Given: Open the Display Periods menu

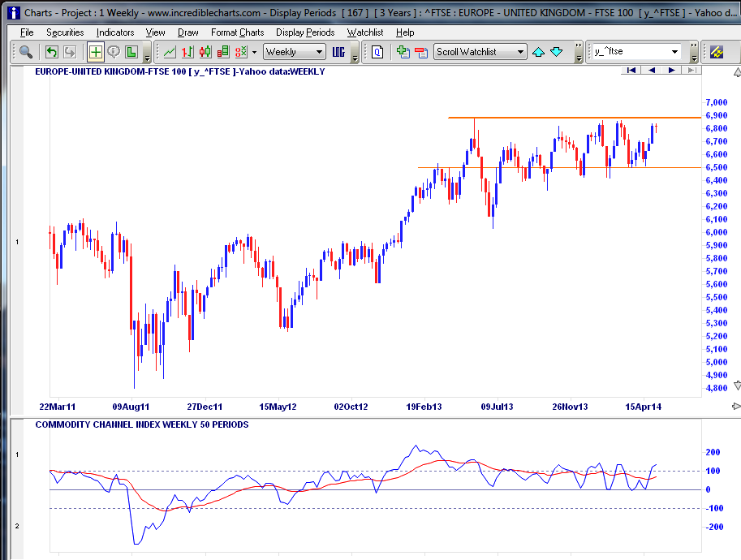Looking at the screenshot, I should [305, 32].
